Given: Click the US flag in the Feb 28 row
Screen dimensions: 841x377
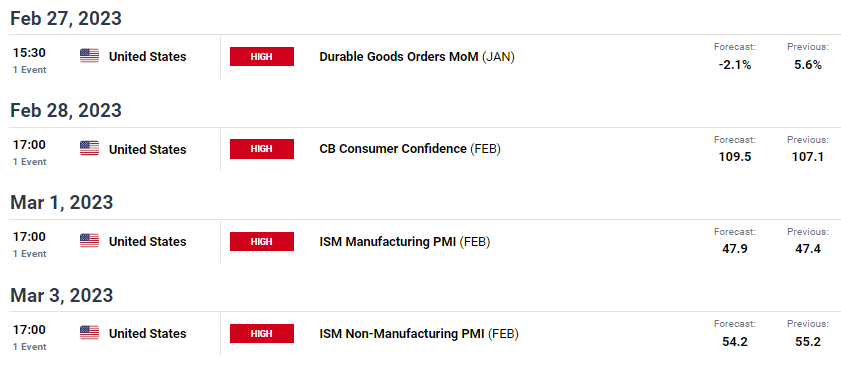Looking at the screenshot, I should tap(90, 149).
